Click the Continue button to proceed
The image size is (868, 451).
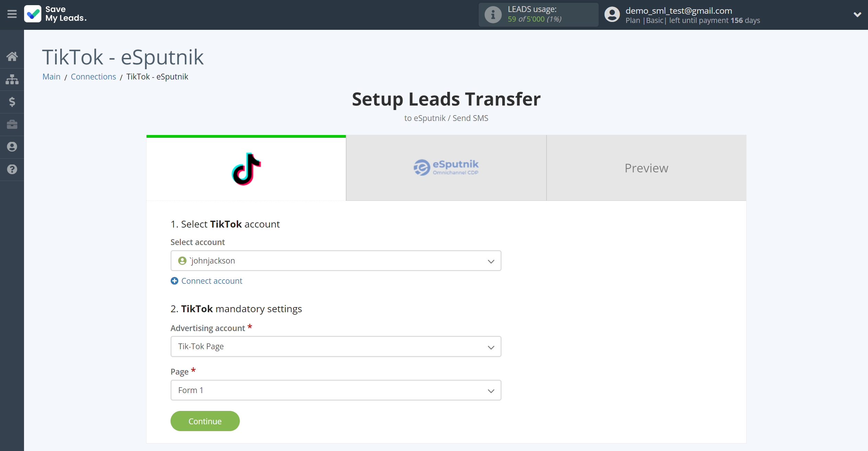click(205, 420)
